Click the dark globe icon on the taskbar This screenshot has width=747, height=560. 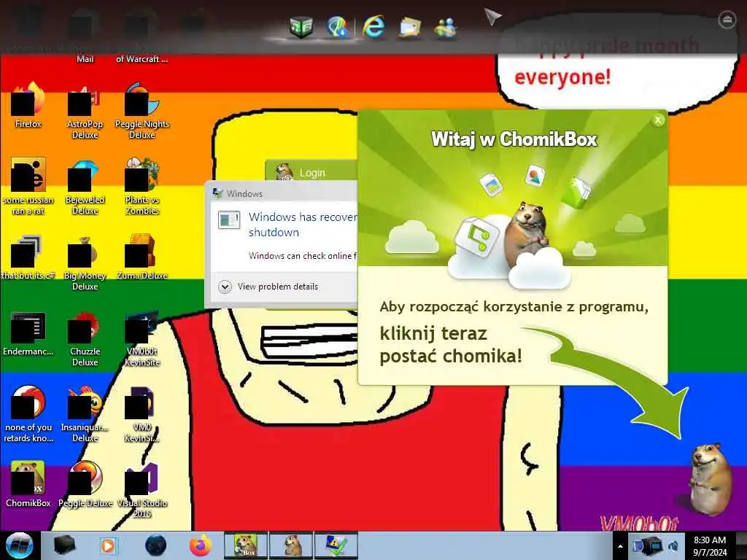(x=155, y=545)
